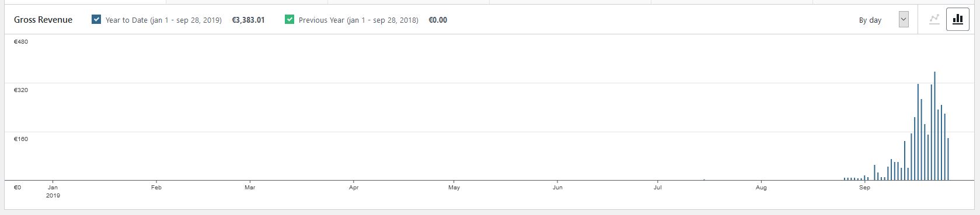Click the €0.00 previous year total

438,20
